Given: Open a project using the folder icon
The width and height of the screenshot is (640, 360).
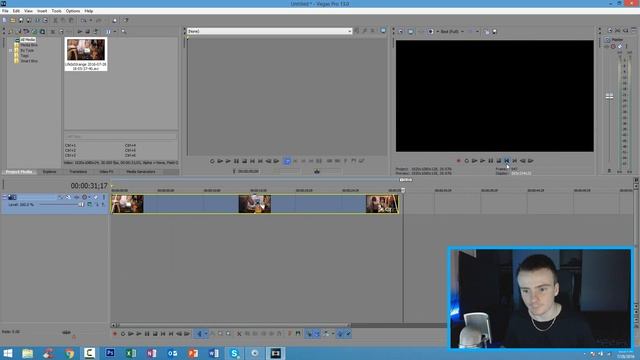Looking at the screenshot, I should click(13, 20).
